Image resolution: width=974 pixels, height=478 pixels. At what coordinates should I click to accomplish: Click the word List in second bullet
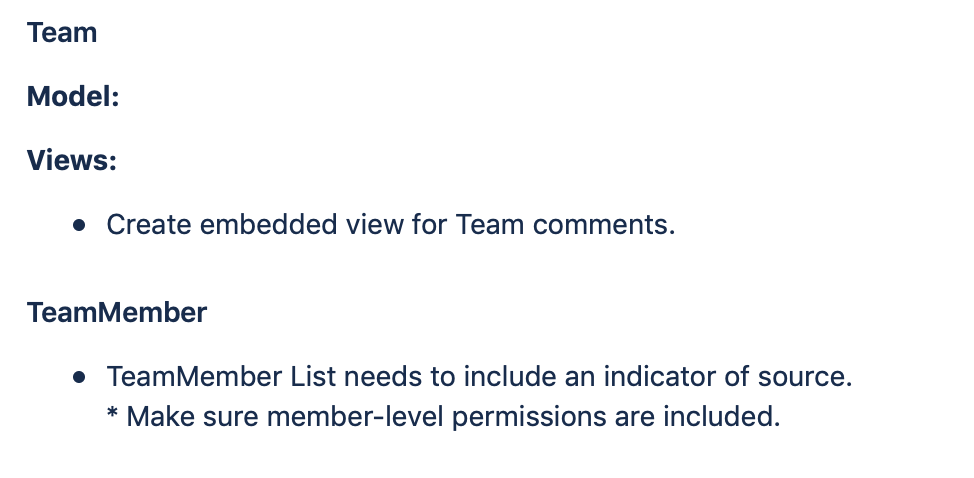(313, 376)
